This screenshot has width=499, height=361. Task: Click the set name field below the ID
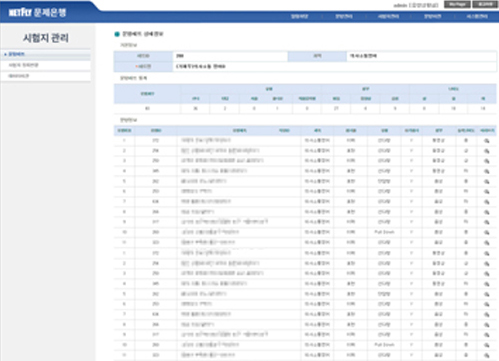(335, 66)
